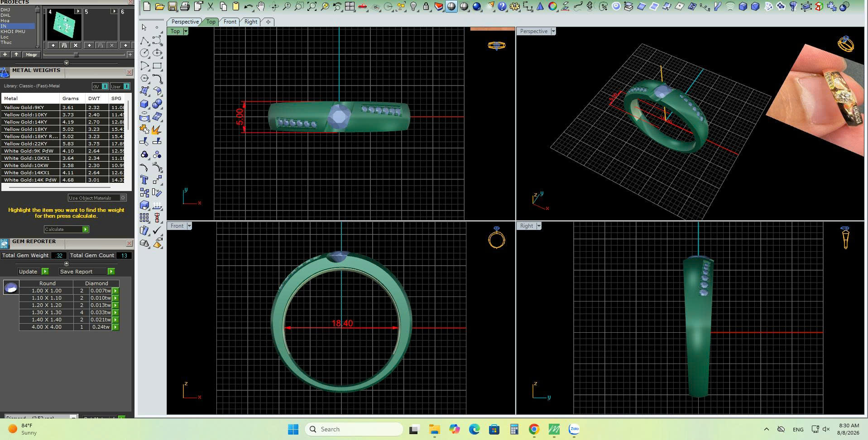Click the Undo arrow icon

(x=249, y=6)
